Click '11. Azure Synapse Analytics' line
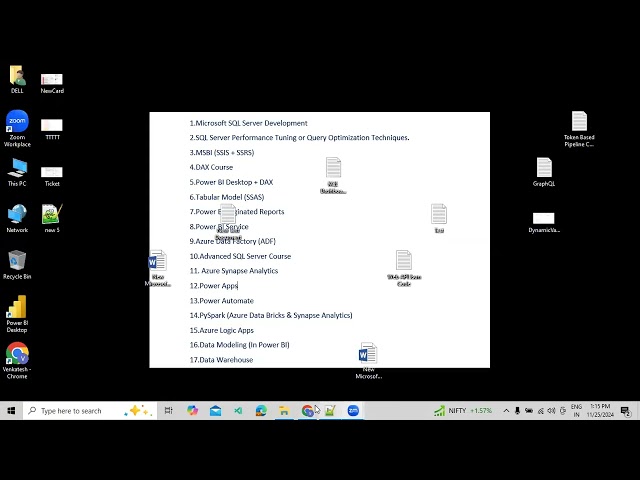The height and width of the screenshot is (480, 640). [234, 271]
